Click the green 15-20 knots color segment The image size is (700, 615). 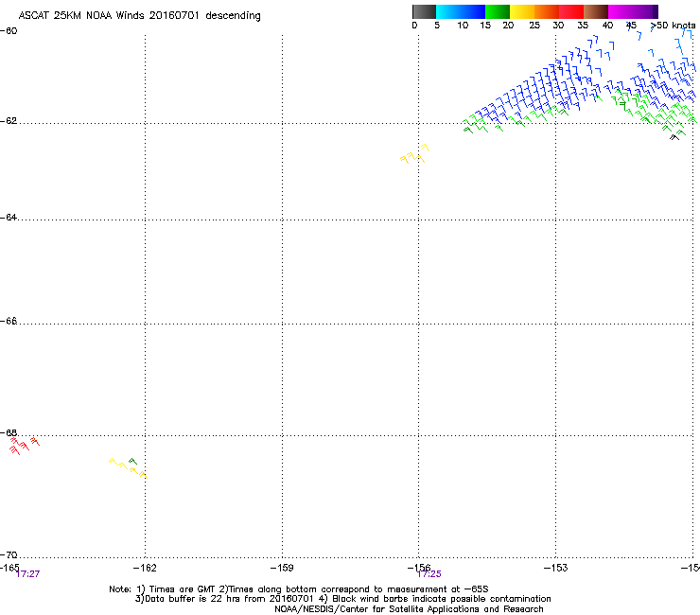[x=498, y=11]
